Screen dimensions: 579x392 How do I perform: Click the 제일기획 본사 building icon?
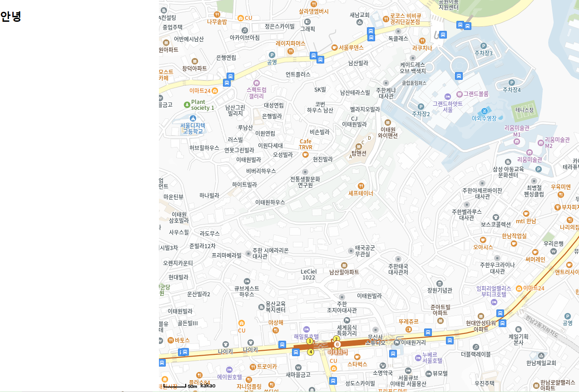(519, 329)
